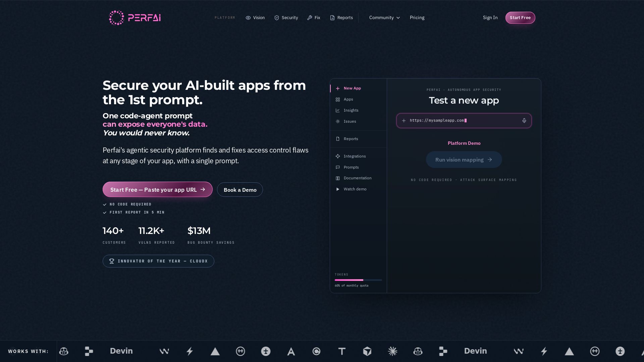Click the "WORKS WITH:" label
The height and width of the screenshot is (362, 644).
coord(29,351)
